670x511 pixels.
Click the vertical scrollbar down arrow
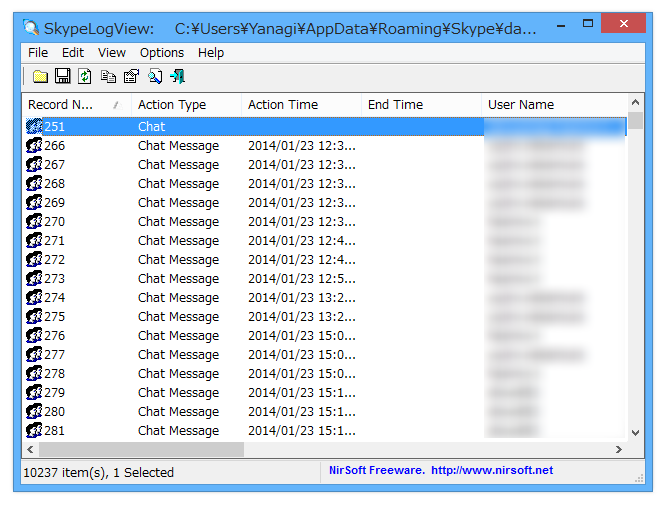635,432
